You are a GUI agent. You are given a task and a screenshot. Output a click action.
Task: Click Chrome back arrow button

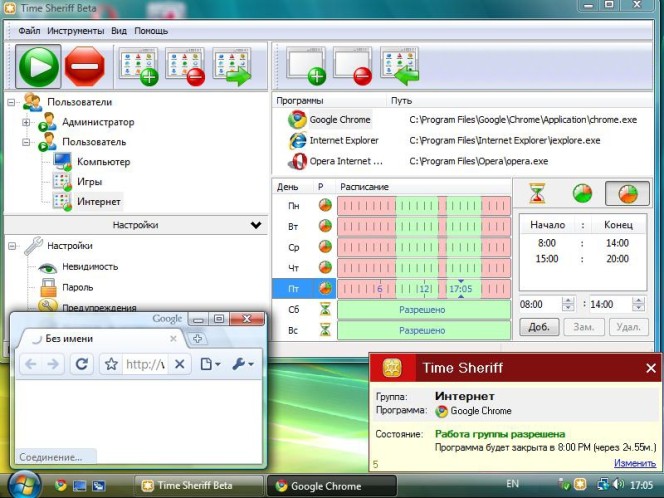pyautogui.click(x=30, y=364)
